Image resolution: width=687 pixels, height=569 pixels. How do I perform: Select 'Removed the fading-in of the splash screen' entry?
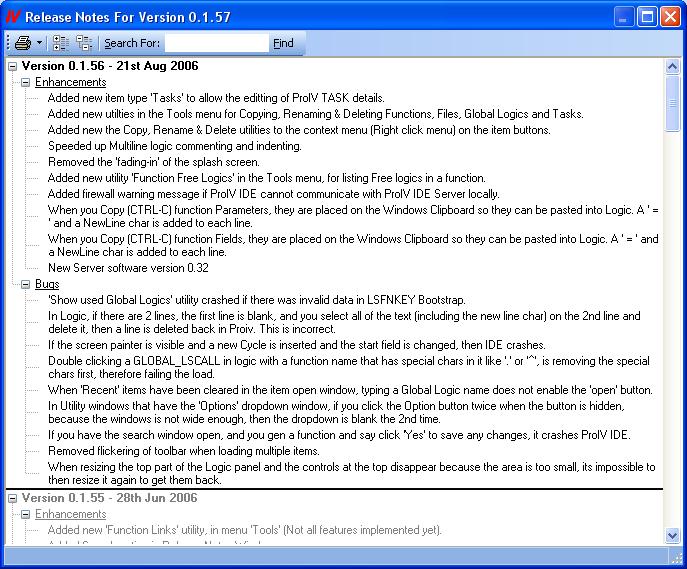[154, 162]
